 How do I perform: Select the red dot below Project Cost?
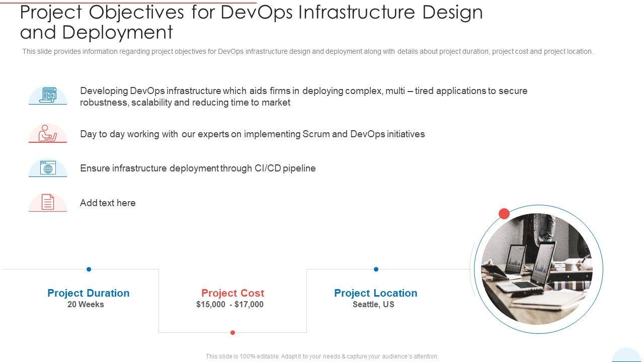tap(232, 332)
